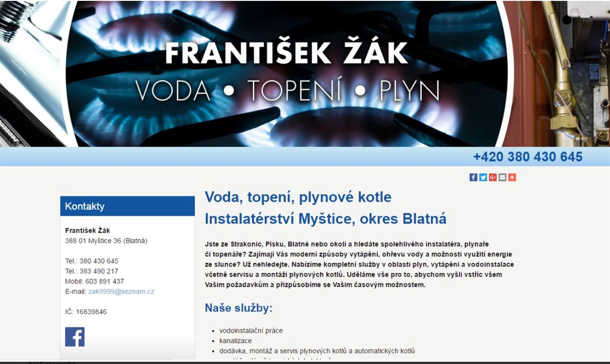610x364 pixels.
Task: Select the vodoinstalační práce list item
Action: point(251,331)
